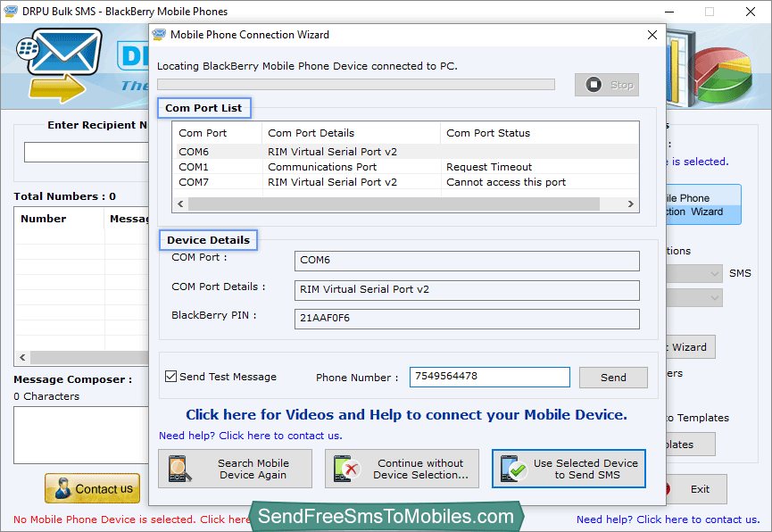Image resolution: width=772 pixels, height=532 pixels.
Task: Click the Stop button
Action: tap(607, 85)
